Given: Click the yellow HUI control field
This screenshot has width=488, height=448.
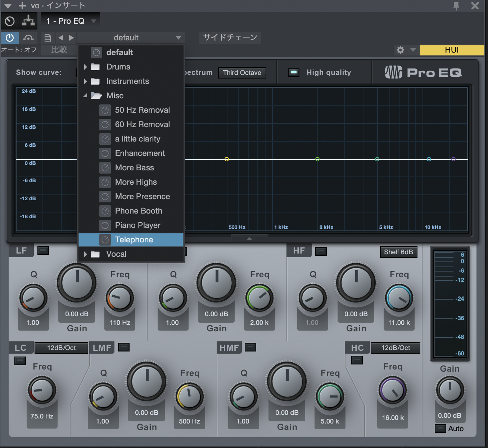Looking at the screenshot, I should click(452, 50).
